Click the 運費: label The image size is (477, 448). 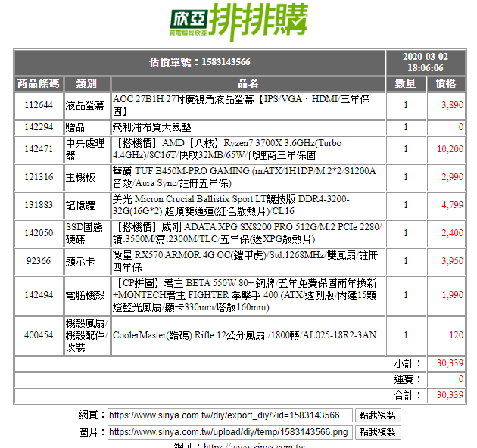click(x=407, y=379)
